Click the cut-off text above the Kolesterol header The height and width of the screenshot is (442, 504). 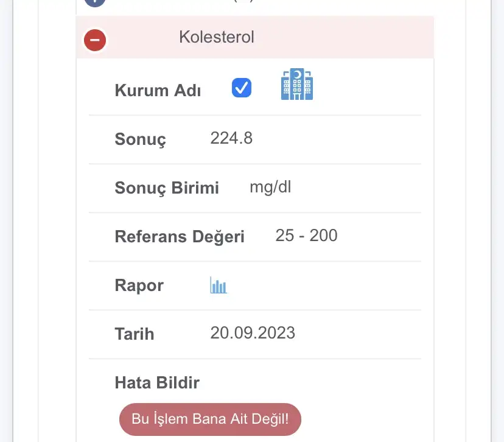click(243, 2)
